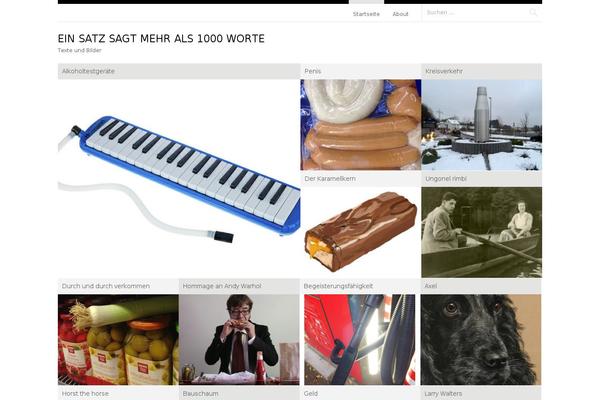Open the sausages picture post

[360, 125]
